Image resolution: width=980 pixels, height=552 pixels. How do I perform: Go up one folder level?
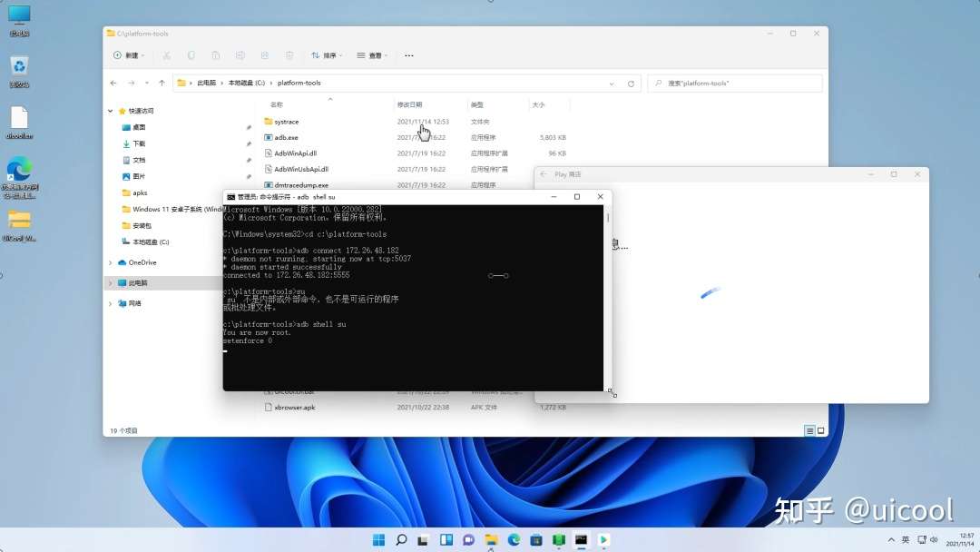(x=162, y=83)
